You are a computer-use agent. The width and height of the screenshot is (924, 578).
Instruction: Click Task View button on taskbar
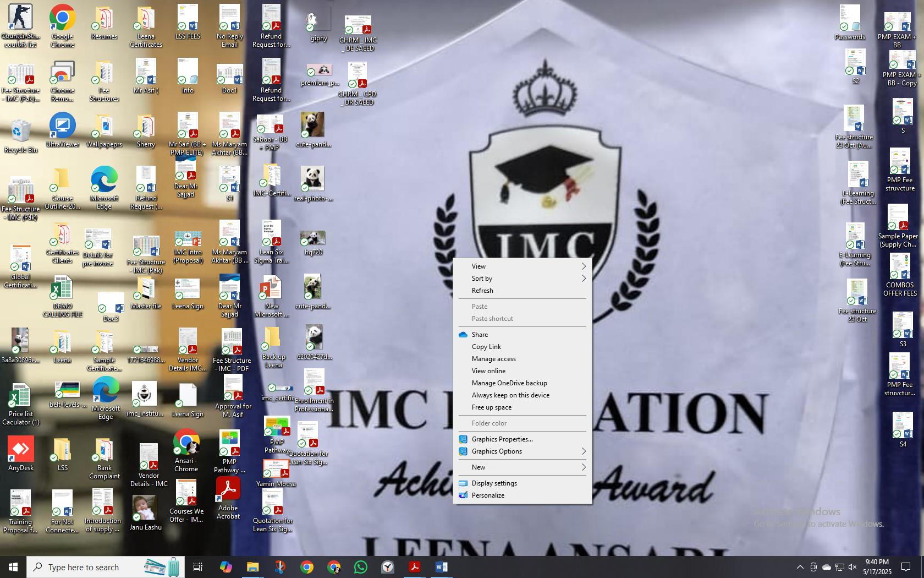pyautogui.click(x=198, y=567)
